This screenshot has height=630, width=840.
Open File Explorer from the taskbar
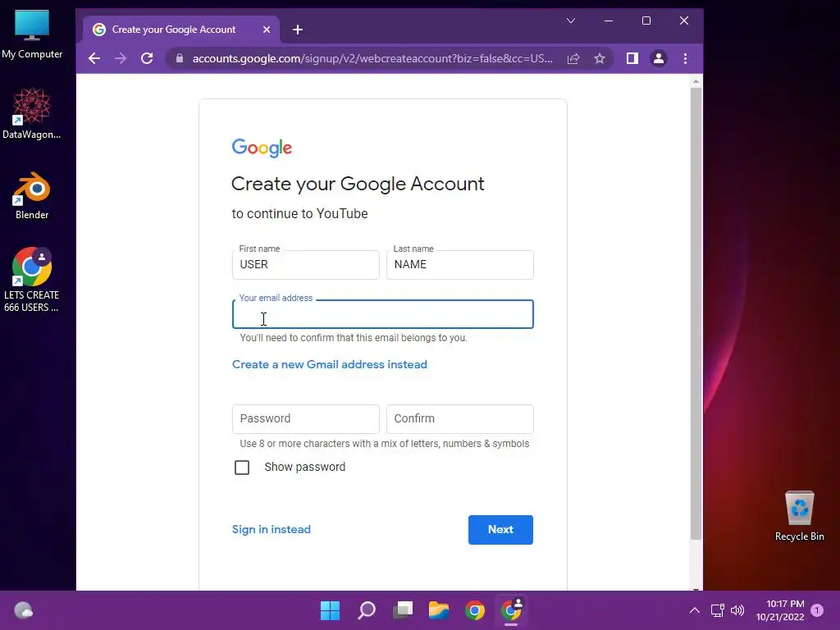tap(439, 610)
